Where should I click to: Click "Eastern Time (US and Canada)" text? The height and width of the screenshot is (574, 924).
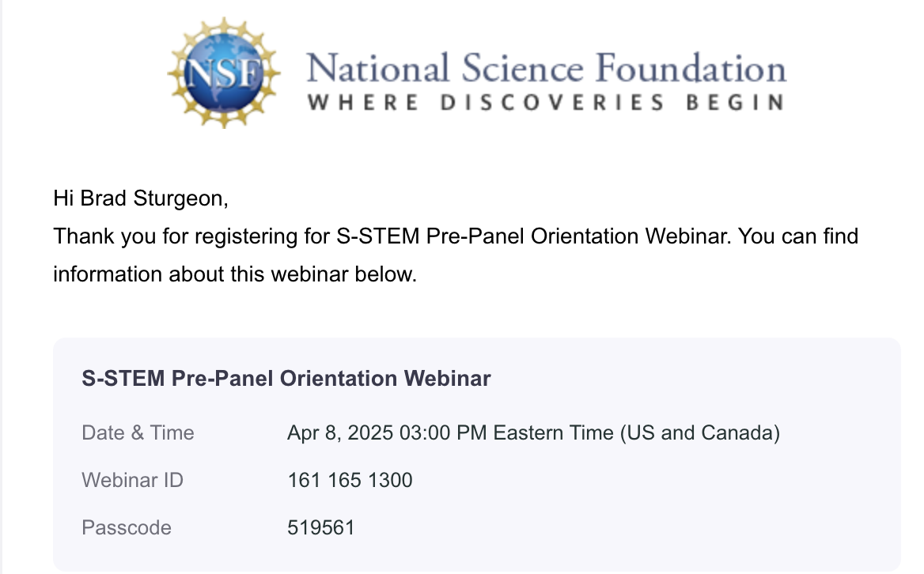tap(637, 433)
